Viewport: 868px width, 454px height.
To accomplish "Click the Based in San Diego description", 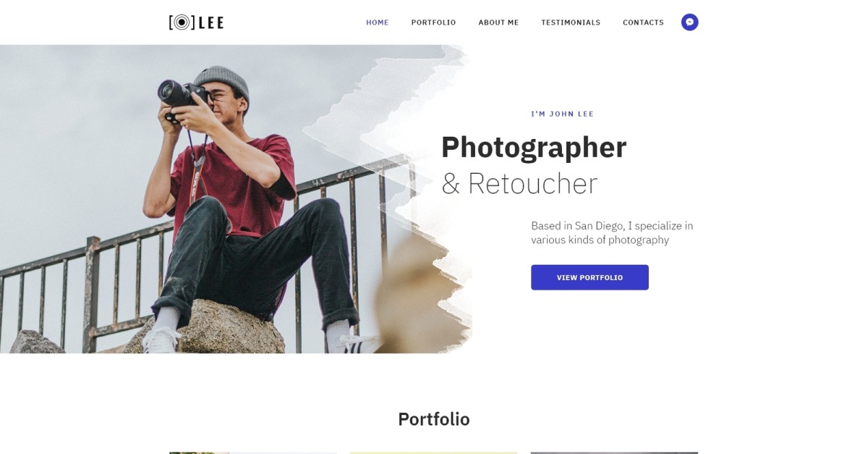I will 612,232.
